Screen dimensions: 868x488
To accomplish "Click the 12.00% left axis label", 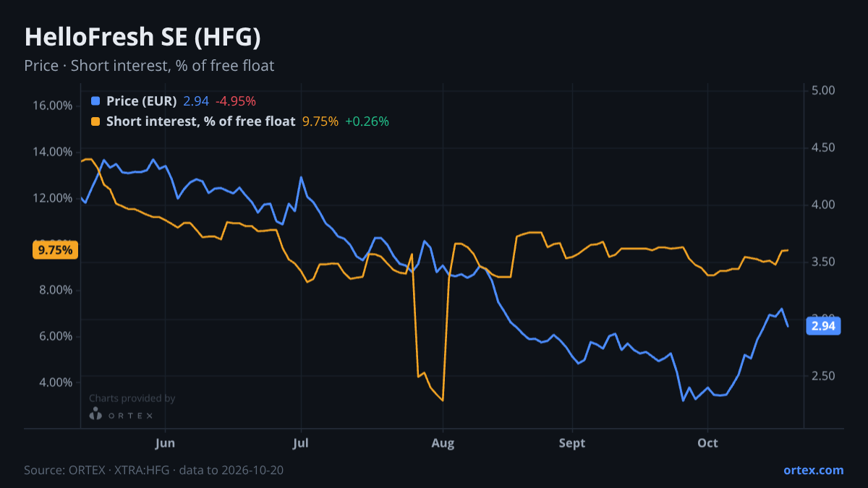I will click(x=54, y=198).
